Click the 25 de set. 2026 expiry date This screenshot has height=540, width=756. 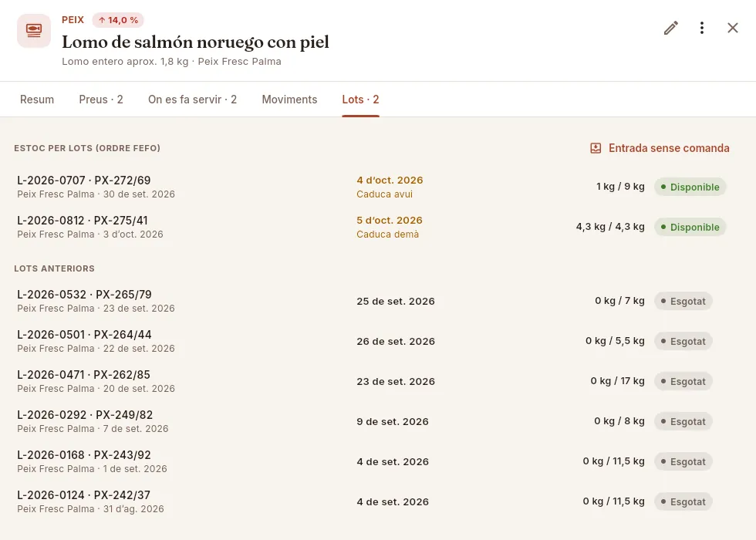[x=395, y=302]
